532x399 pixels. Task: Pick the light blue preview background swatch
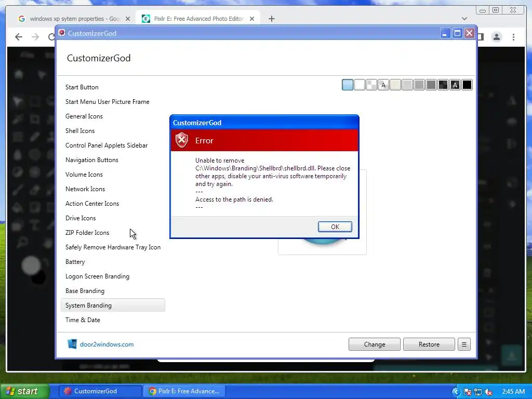pyautogui.click(x=348, y=85)
